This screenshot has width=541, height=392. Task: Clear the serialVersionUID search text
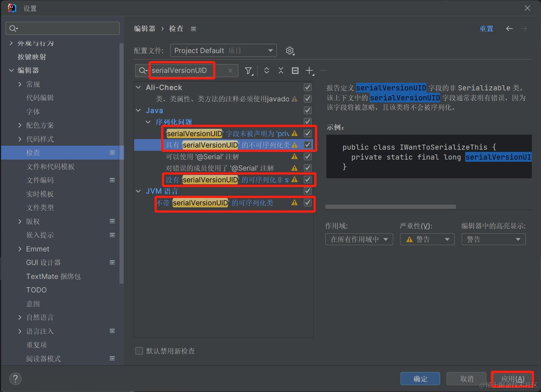coord(230,71)
